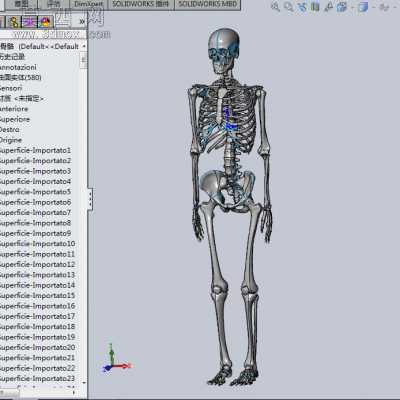The width and height of the screenshot is (400, 400).
Task: Select Superficie-Importato7 feature
Action: 35,212
